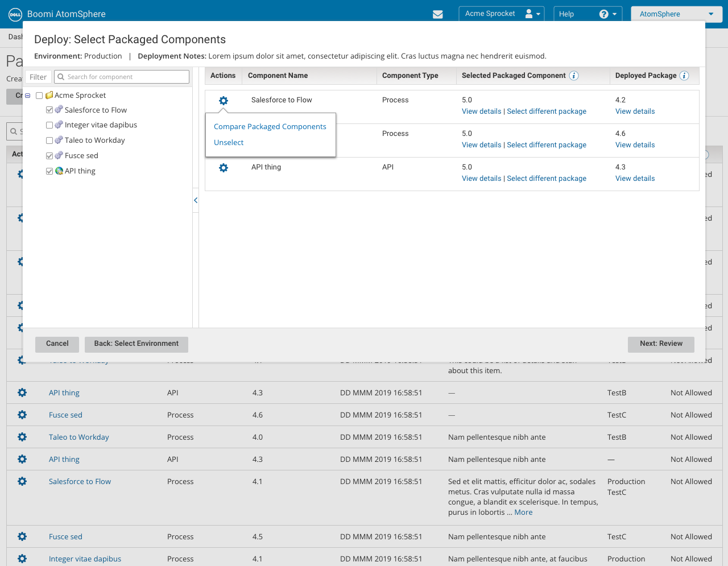Choose Compare Packaged Components from popup
The width and height of the screenshot is (728, 566).
pos(270,127)
